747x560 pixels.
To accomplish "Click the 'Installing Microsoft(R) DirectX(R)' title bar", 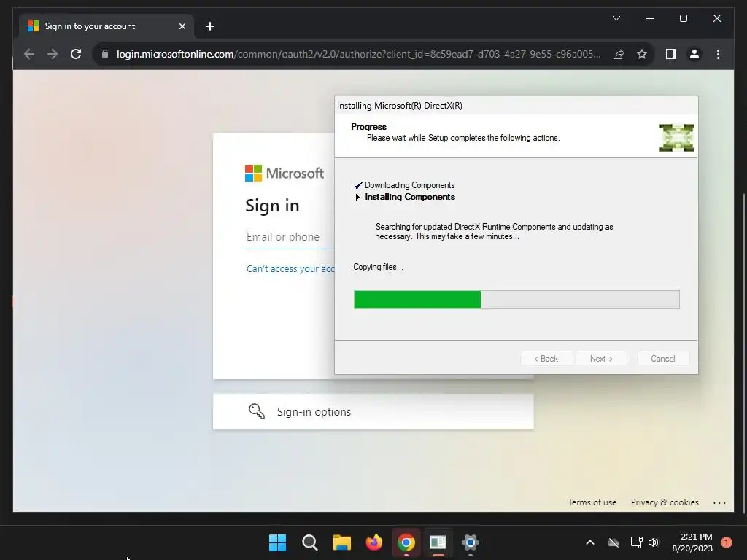I will 516,106.
